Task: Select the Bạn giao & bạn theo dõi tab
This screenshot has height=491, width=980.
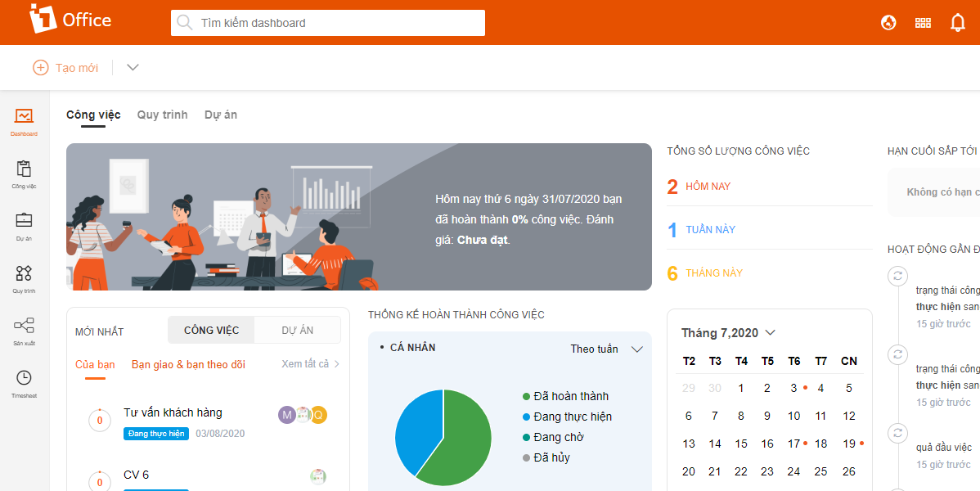Action: tap(188, 364)
